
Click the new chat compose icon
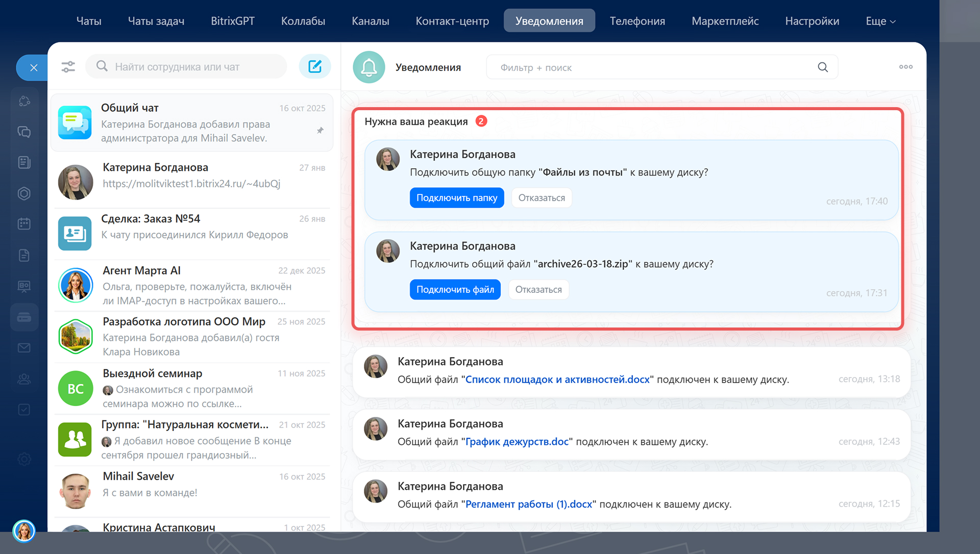click(315, 67)
